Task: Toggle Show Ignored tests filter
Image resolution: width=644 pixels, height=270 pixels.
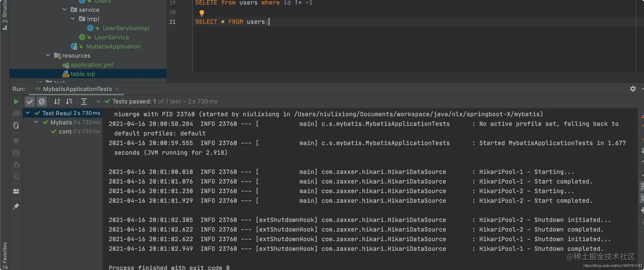Action: point(42,102)
